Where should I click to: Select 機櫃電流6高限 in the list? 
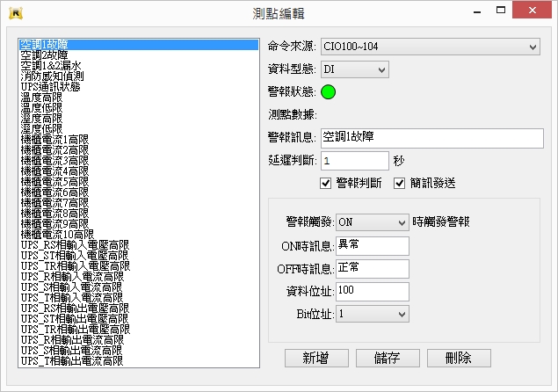point(139,192)
